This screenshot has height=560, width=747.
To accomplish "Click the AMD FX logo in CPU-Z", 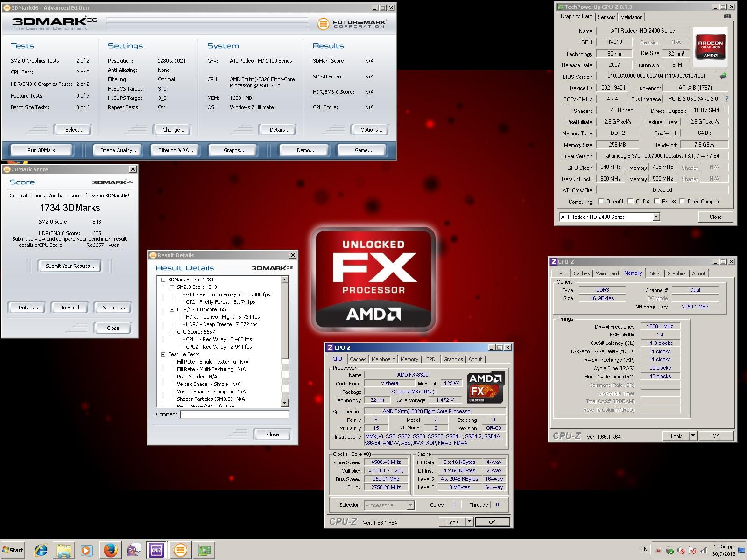I will 486,387.
